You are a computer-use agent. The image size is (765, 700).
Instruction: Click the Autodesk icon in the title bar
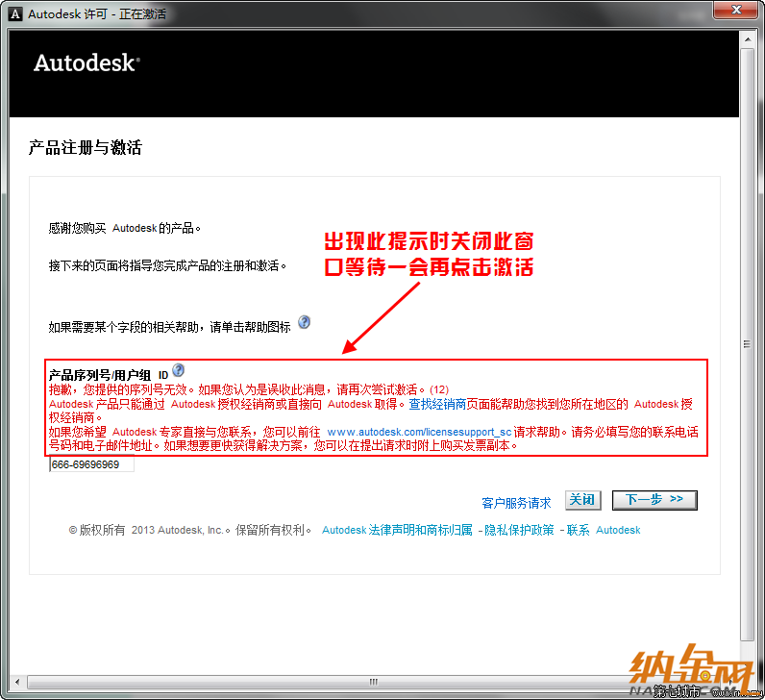point(15,14)
